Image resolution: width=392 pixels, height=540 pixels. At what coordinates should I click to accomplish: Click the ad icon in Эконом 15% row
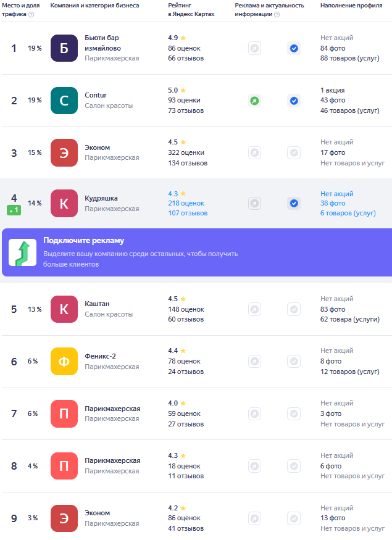tap(254, 152)
